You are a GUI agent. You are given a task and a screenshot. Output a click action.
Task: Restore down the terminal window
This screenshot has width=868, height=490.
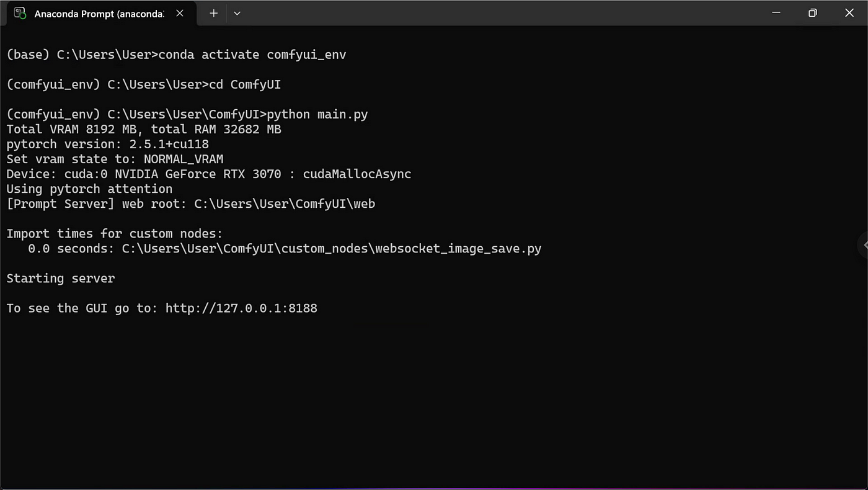[x=812, y=12]
